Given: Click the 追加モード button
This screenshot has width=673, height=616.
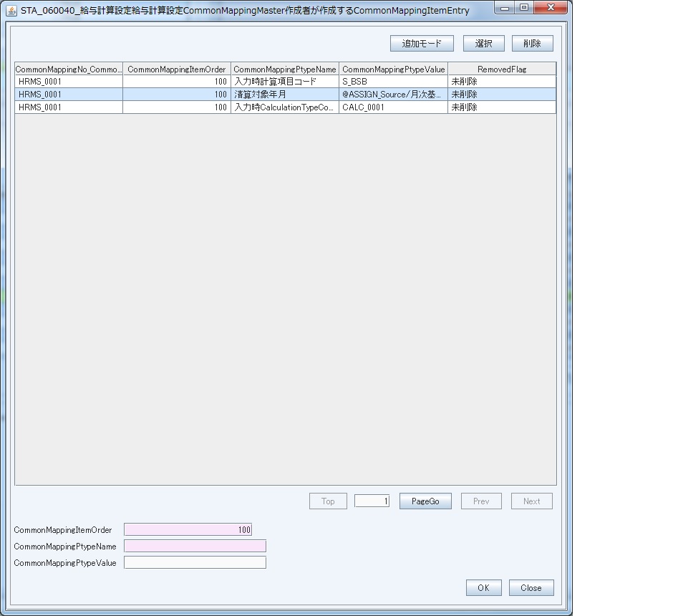Looking at the screenshot, I should coord(422,44).
